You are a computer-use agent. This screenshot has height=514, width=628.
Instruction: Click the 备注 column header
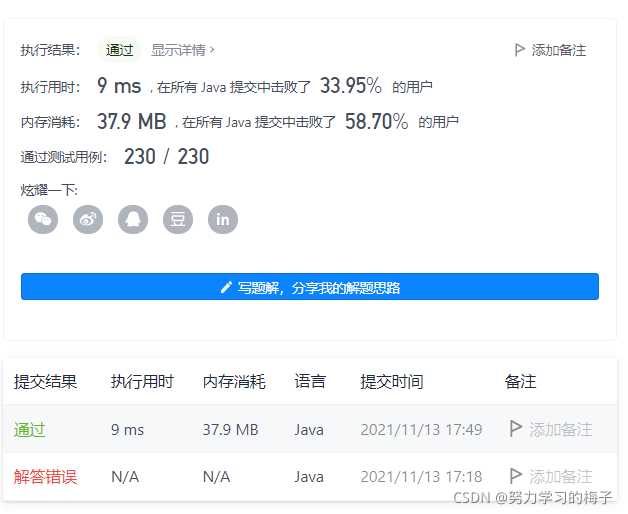(x=520, y=381)
